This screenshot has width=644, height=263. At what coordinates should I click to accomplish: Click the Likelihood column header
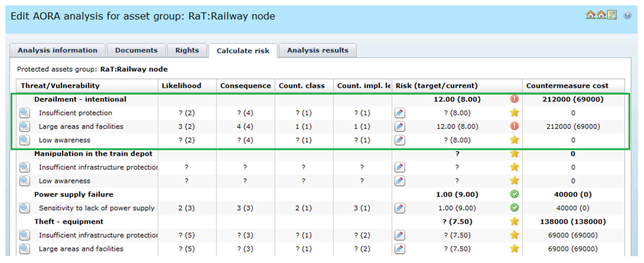click(182, 86)
